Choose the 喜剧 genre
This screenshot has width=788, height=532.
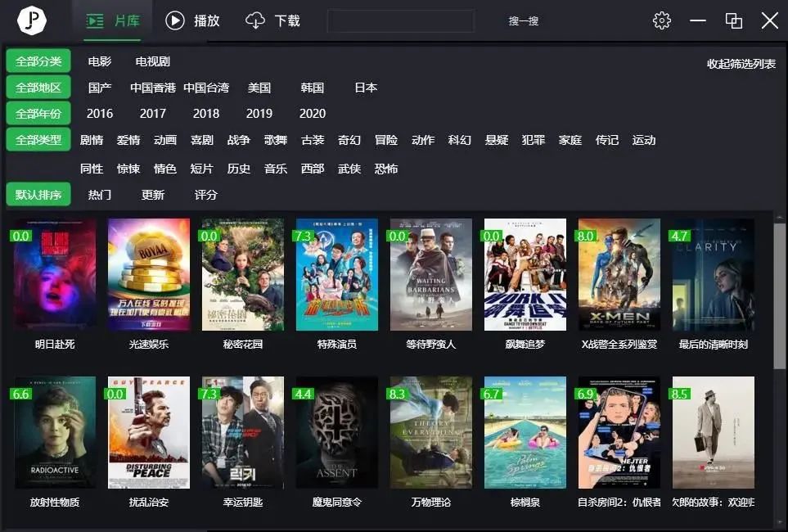click(x=202, y=140)
